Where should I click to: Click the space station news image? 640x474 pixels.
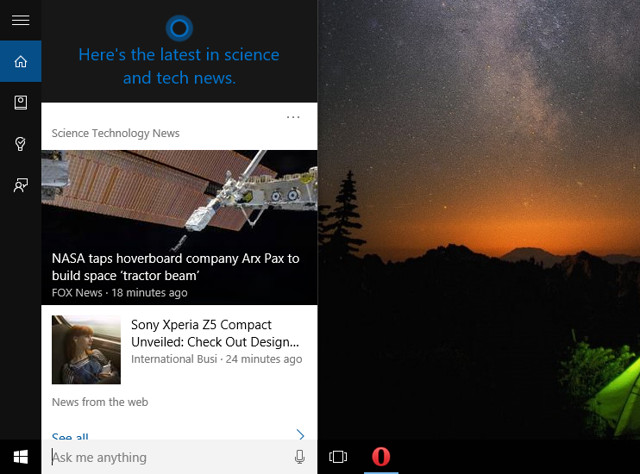179,200
